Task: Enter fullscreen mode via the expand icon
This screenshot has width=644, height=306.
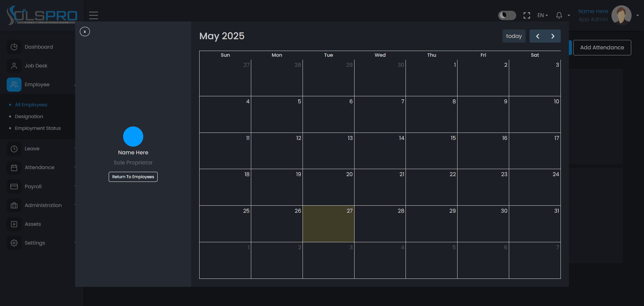Action: (x=527, y=15)
